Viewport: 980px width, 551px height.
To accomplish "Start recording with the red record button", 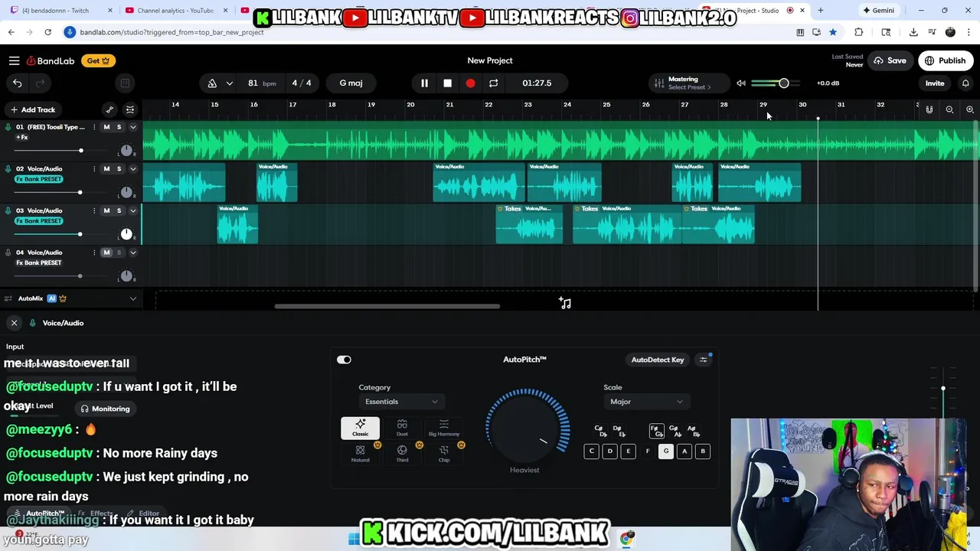I will (470, 83).
